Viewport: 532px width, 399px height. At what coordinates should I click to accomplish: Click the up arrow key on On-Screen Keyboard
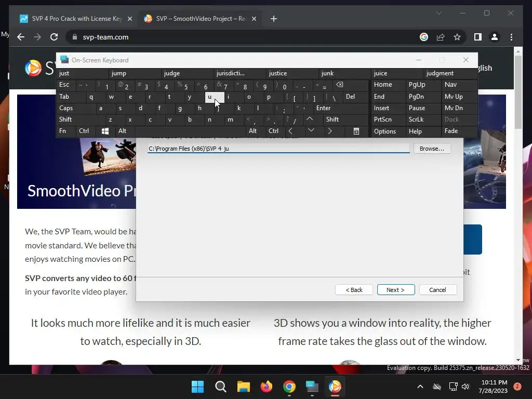point(310,119)
